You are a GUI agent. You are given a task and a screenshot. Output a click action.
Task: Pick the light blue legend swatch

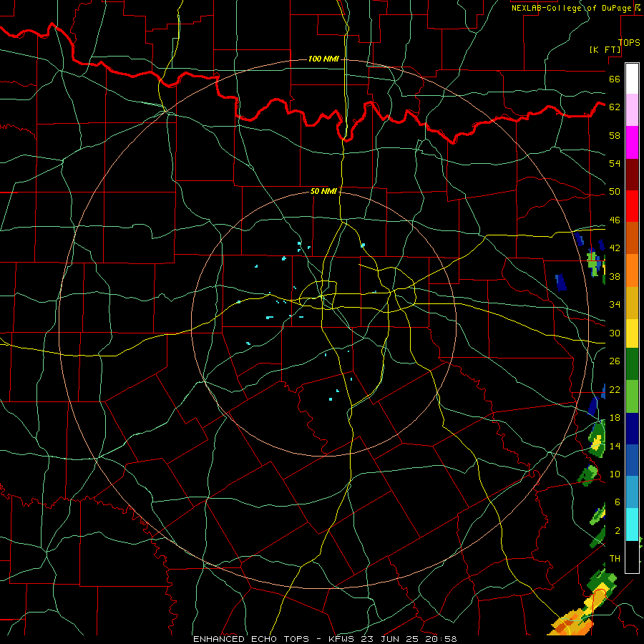coord(632,492)
